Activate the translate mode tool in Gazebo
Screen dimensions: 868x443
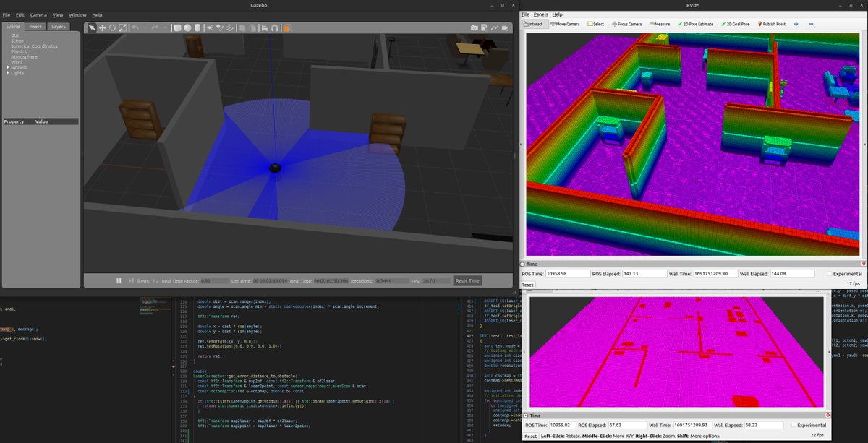click(x=102, y=27)
